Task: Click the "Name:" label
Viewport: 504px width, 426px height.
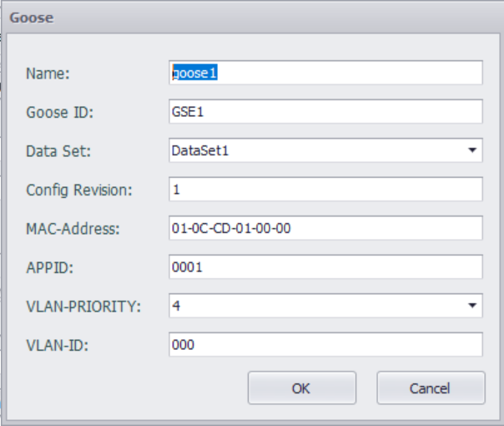Action: [x=48, y=74]
